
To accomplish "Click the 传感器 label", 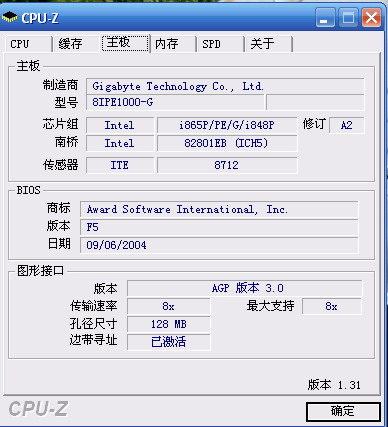I will point(60,165).
